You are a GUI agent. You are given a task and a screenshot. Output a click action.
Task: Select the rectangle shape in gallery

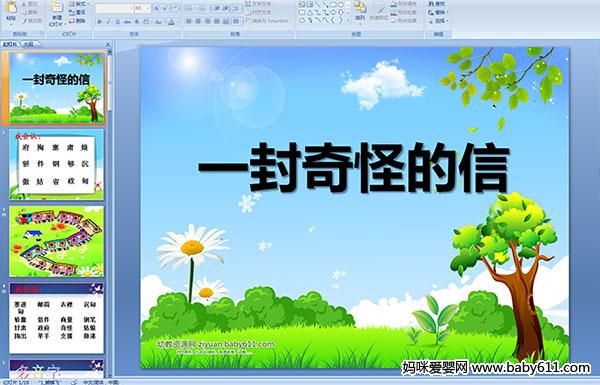click(333, 4)
